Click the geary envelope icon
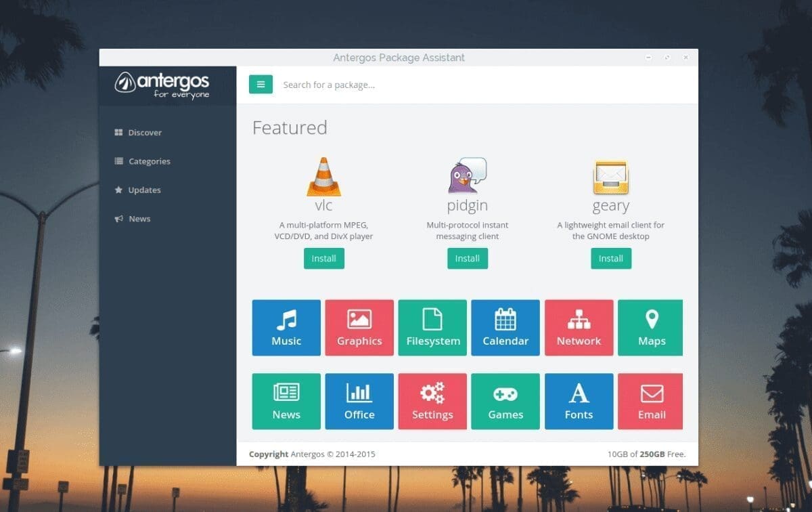 click(611, 177)
